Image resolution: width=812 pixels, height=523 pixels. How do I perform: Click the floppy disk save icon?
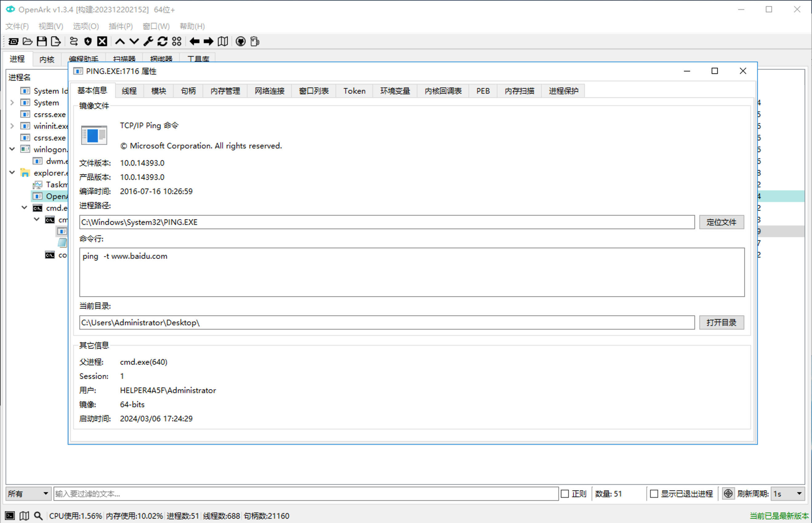(x=42, y=42)
